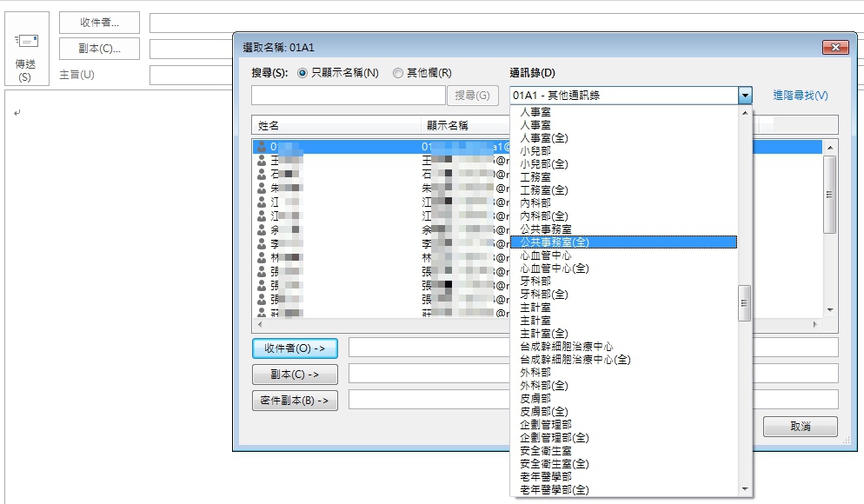Click the person icon next to the 林 contact
This screenshot has width=864, height=504.
click(x=263, y=256)
